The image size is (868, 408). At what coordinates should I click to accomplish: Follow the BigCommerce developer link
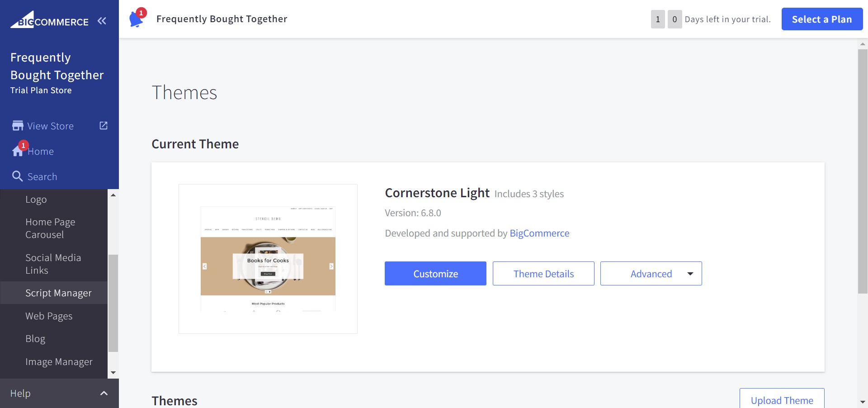pos(539,233)
